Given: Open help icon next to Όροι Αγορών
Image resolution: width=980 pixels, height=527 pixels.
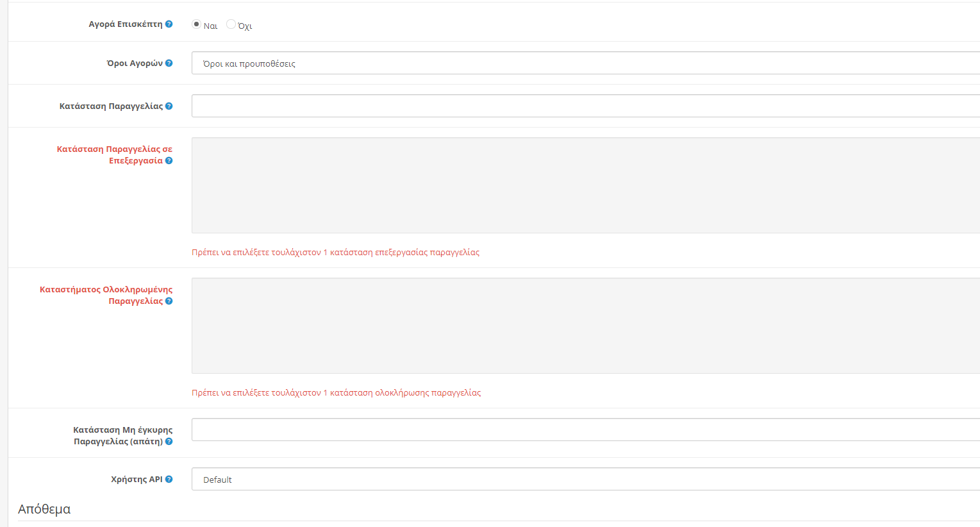Looking at the screenshot, I should point(169,63).
